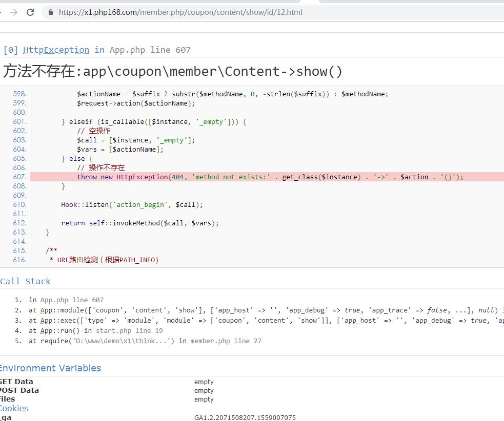The width and height of the screenshot is (504, 421).
Task: Click the padlock site security icon
Action: [50, 12]
